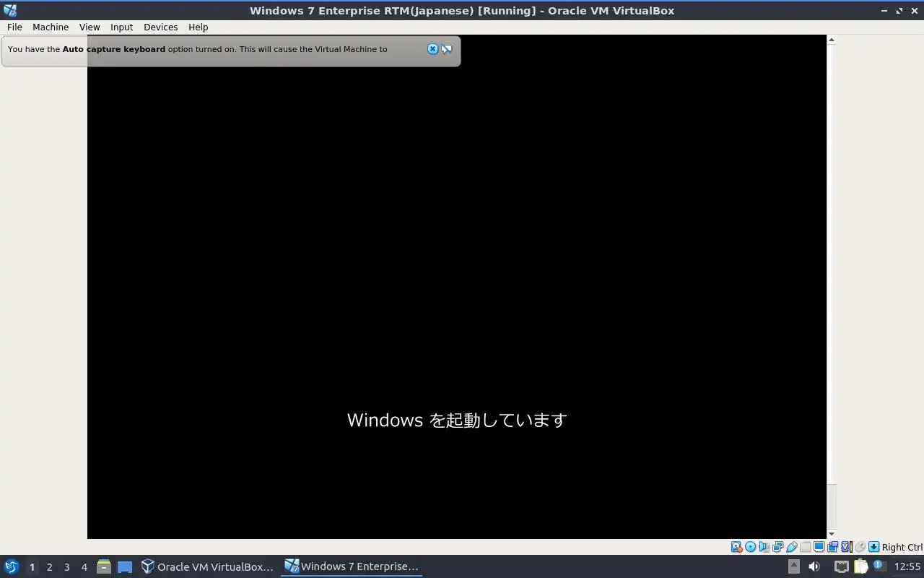Click the hard disk activity indicator
This screenshot has width=924, height=578.
pyautogui.click(x=736, y=547)
